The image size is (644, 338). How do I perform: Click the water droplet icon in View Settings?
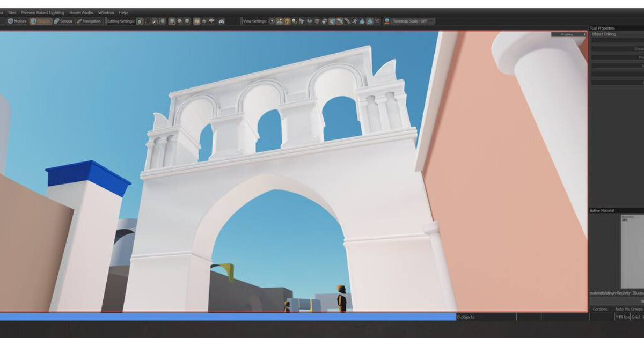click(x=362, y=21)
